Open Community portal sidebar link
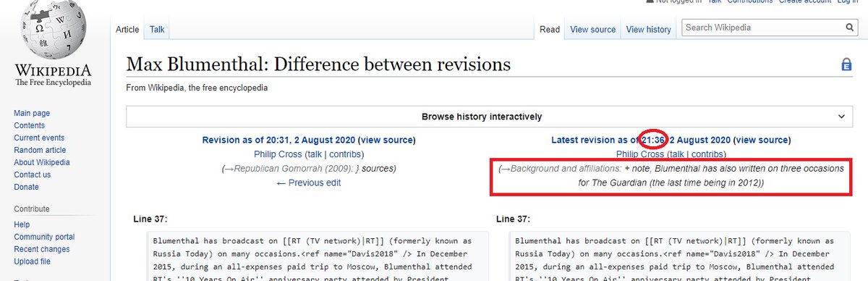 pyautogui.click(x=44, y=237)
